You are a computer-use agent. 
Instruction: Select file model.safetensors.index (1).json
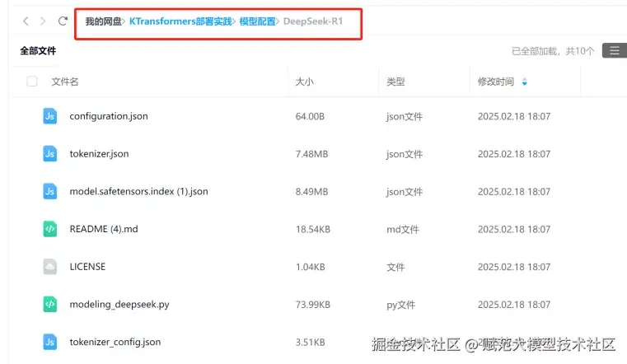tap(138, 191)
